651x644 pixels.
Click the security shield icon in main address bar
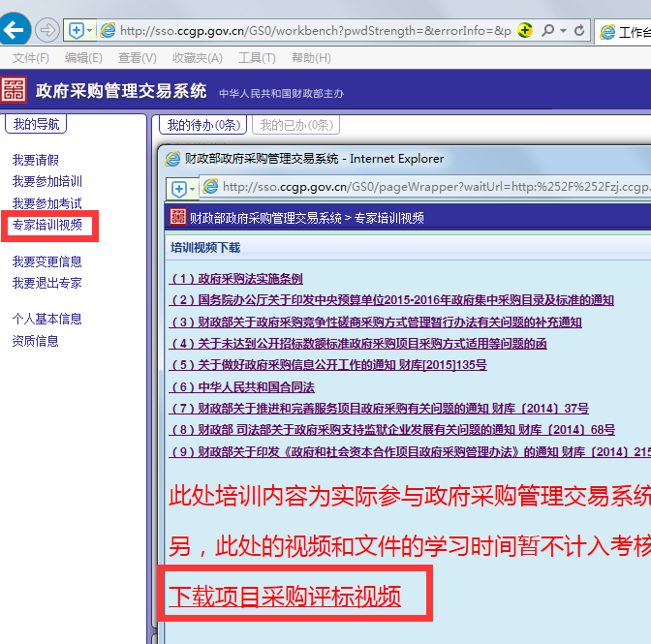point(76,30)
